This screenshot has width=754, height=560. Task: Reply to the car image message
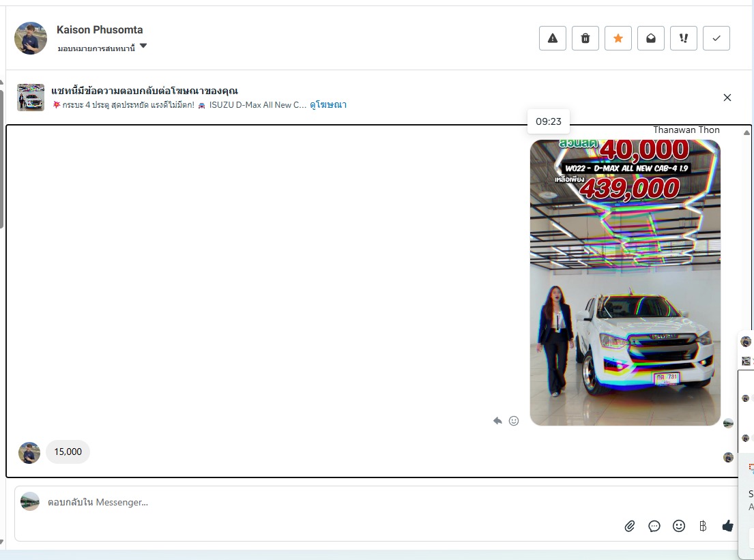[497, 421]
